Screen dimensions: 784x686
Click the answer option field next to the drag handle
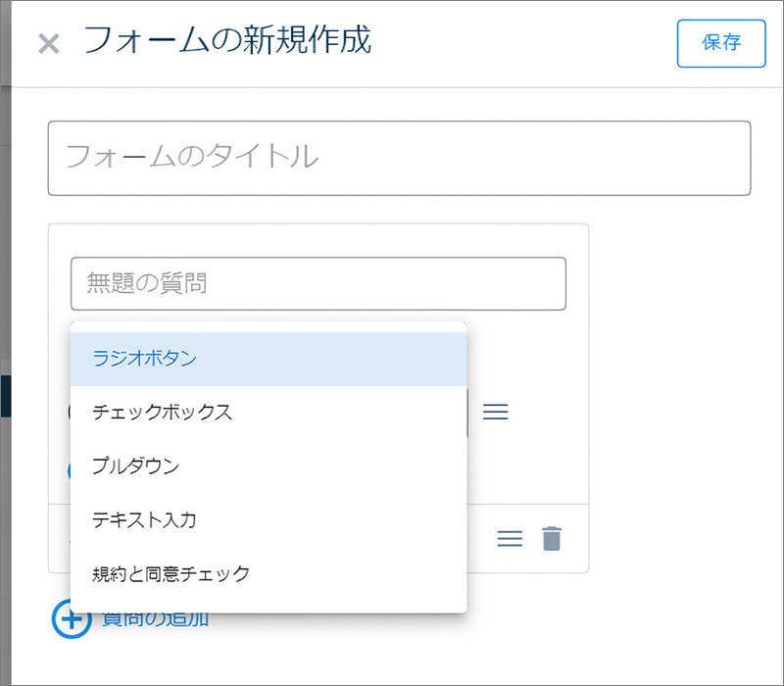pyautogui.click(x=294, y=411)
